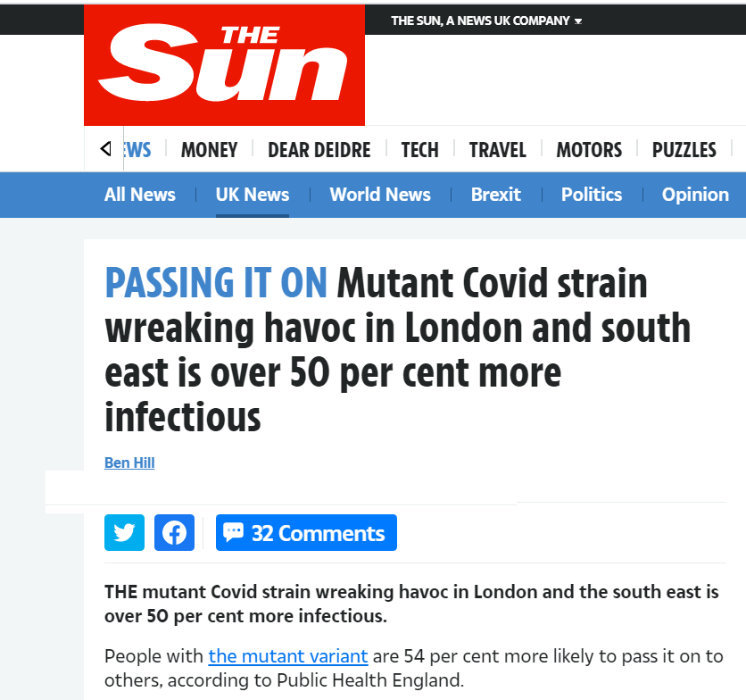Open author Ben Hill's page
746x700 pixels.
129,462
